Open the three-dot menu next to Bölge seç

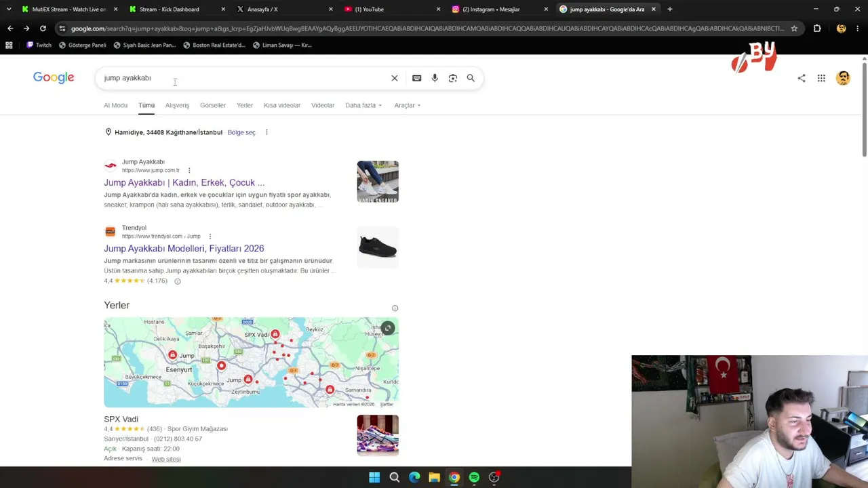tap(267, 132)
